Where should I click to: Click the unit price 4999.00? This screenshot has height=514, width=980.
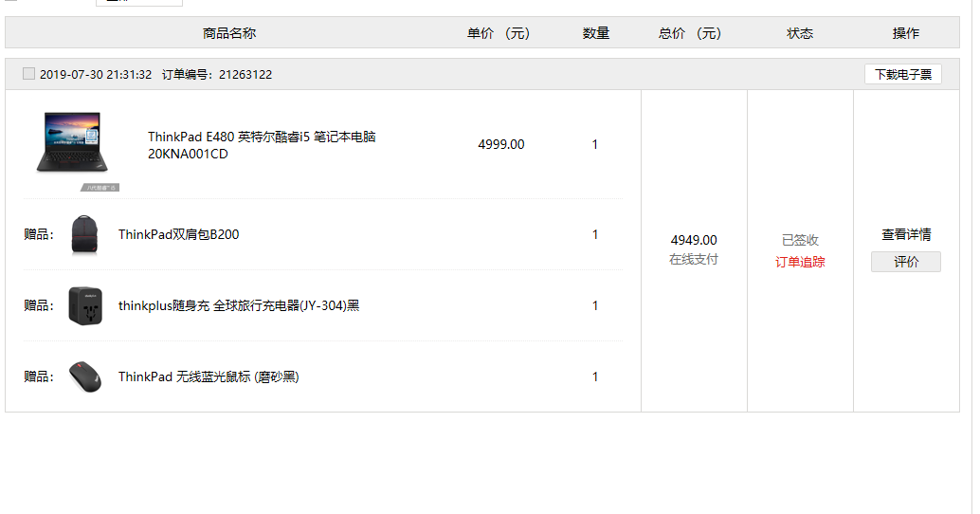(501, 144)
